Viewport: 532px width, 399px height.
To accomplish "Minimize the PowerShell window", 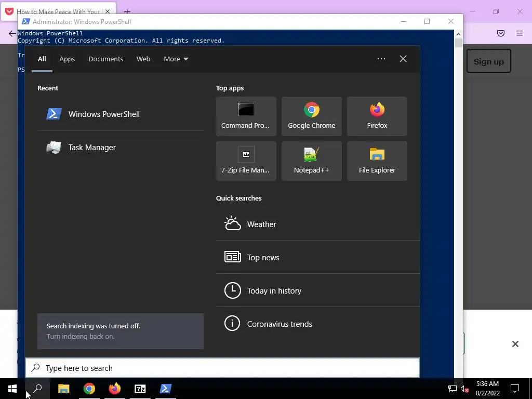I will coord(403,21).
